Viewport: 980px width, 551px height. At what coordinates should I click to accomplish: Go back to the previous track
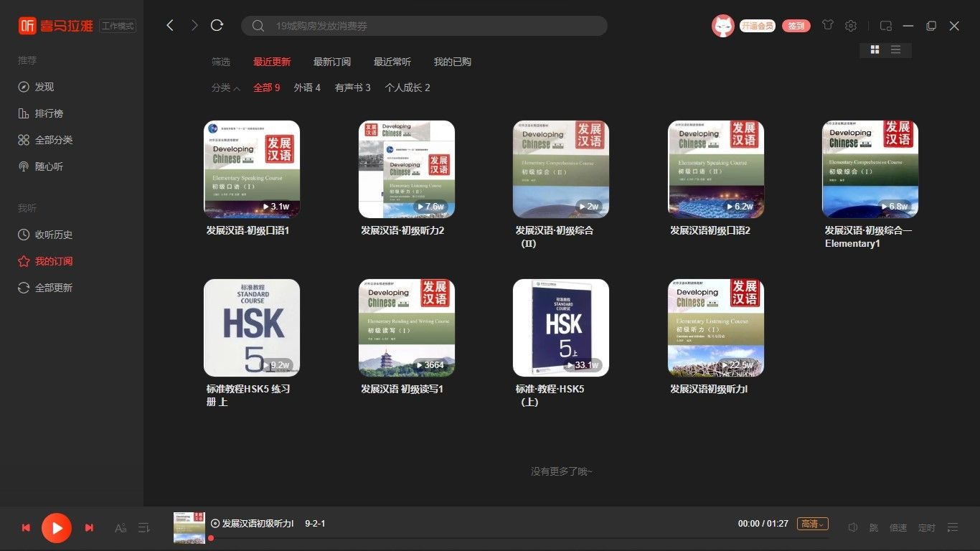pyautogui.click(x=26, y=528)
